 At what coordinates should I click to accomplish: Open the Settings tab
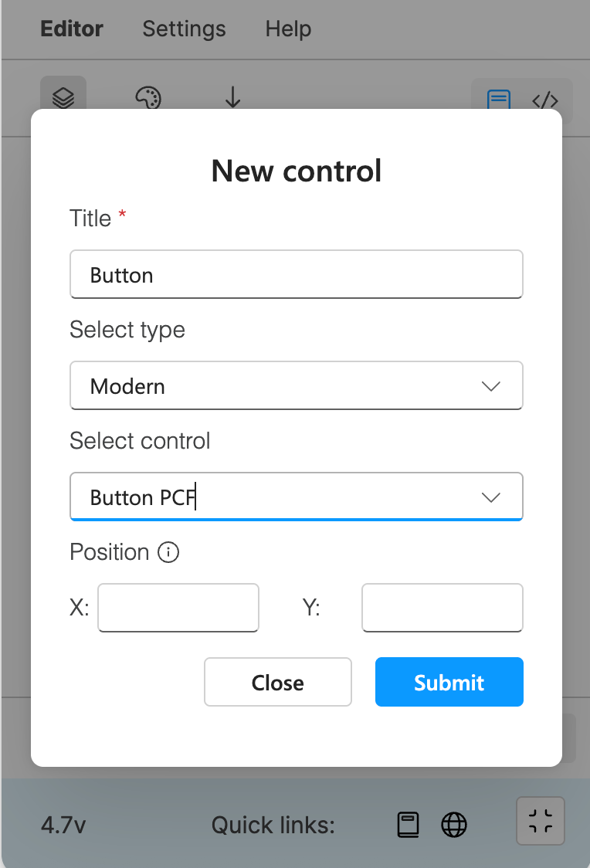click(x=184, y=29)
